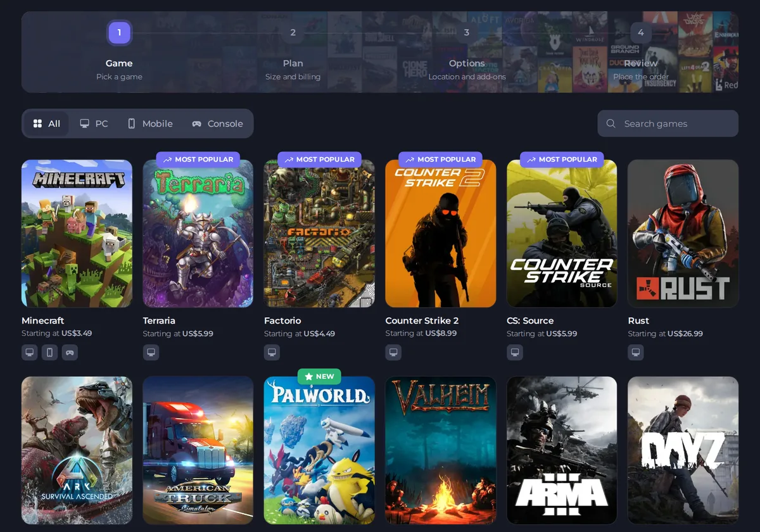Open the Minecraft cover thumbnail
760x532 pixels.
[77, 234]
